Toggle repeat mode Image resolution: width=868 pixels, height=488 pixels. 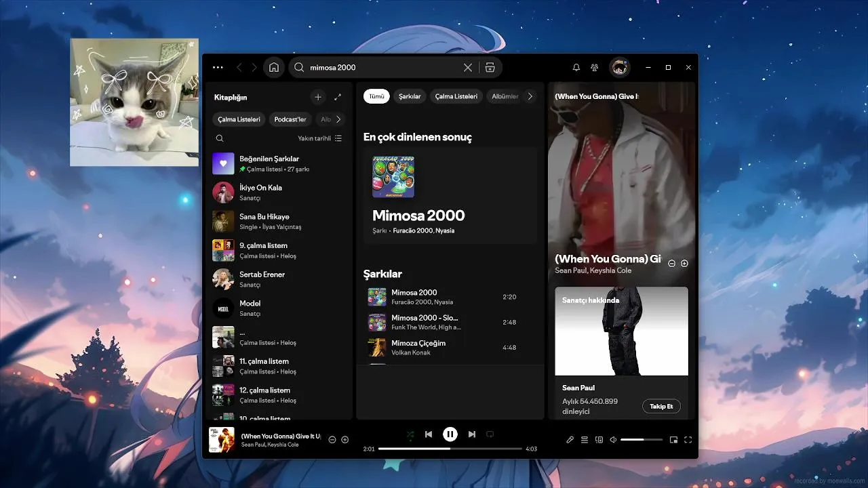pos(490,434)
